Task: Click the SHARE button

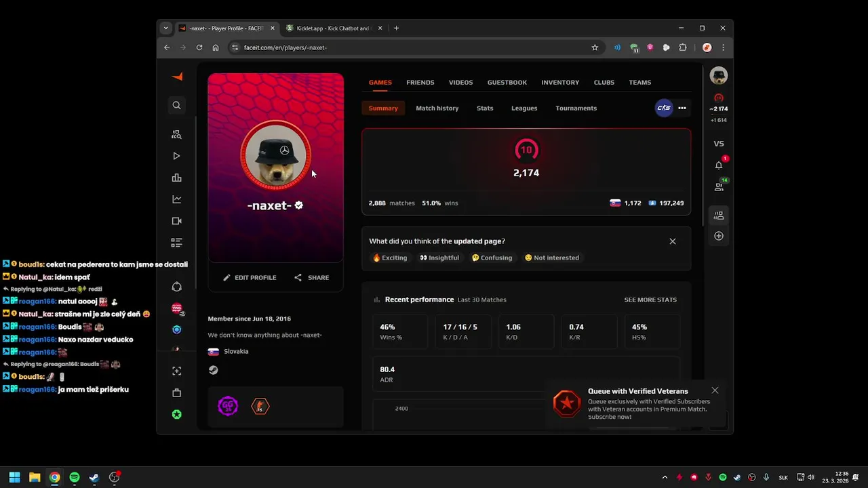Action: [312, 277]
